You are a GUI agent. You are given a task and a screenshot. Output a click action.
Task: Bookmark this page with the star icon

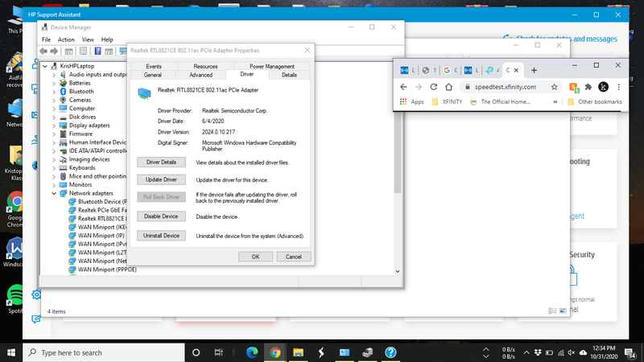[x=554, y=87]
